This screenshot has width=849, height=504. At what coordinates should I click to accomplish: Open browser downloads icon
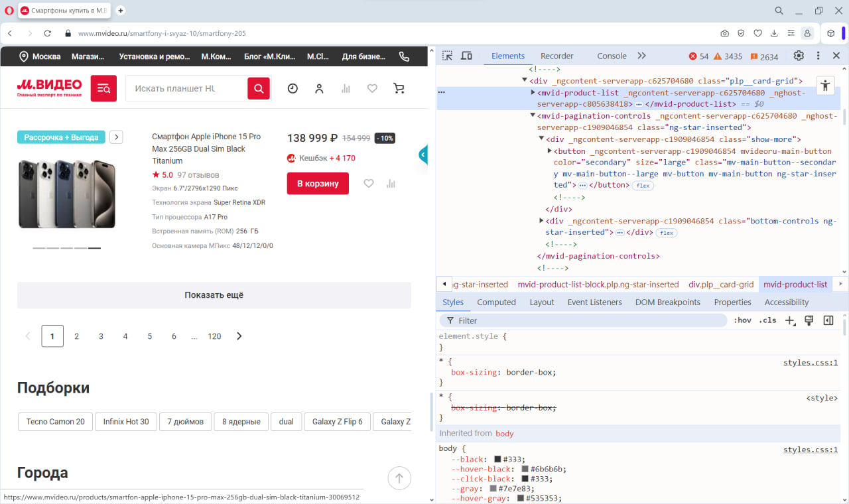(x=774, y=33)
